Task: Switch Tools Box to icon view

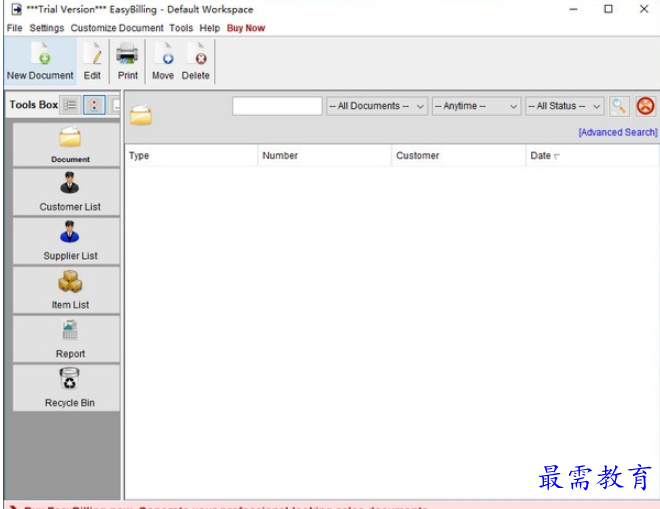Action: click(x=95, y=105)
